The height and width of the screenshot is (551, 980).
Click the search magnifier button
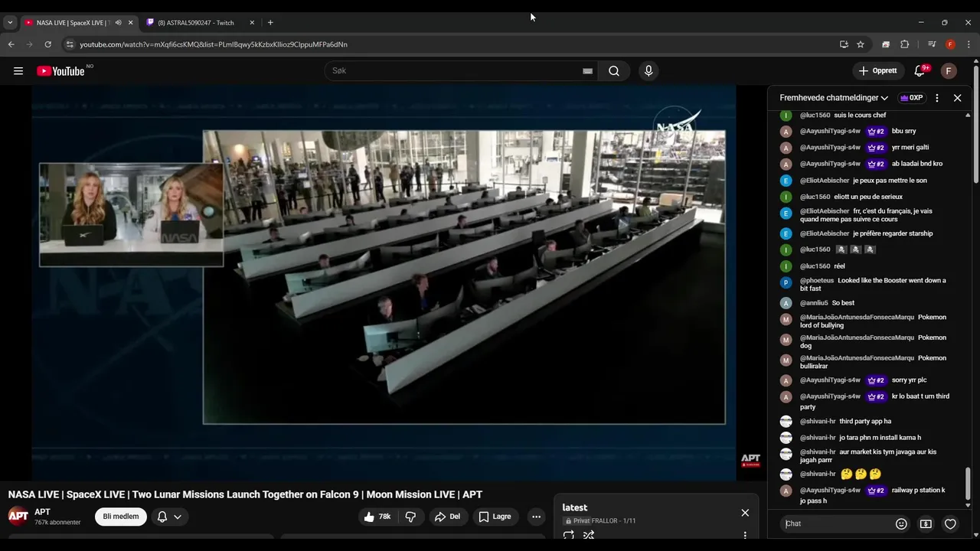[x=614, y=71]
